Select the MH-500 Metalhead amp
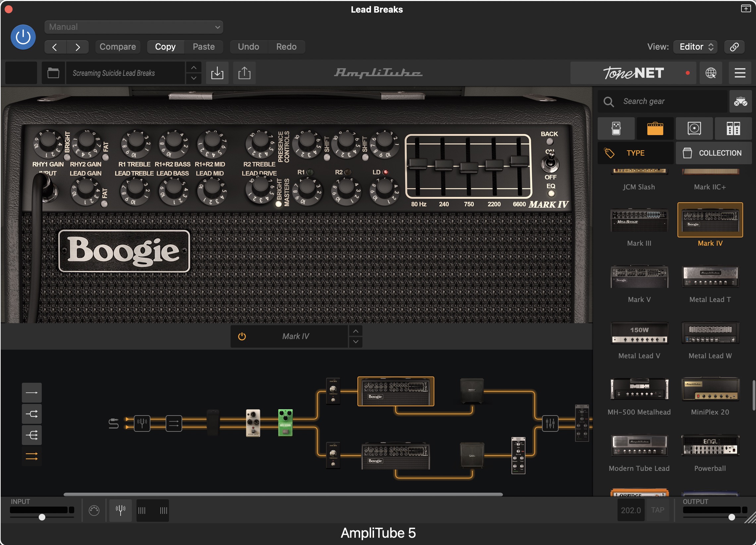Image resolution: width=756 pixels, height=545 pixels. [639, 389]
